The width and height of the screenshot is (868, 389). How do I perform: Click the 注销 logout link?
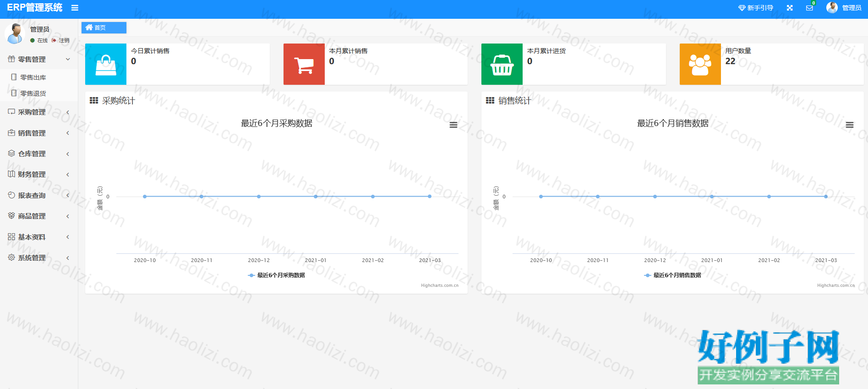61,40
